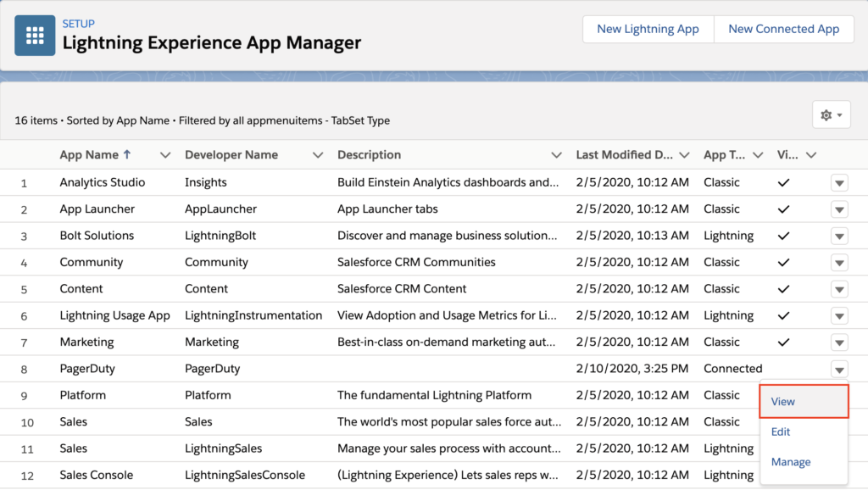
Task: Toggle the Visible checkmark for Marketing
Action: [783, 342]
